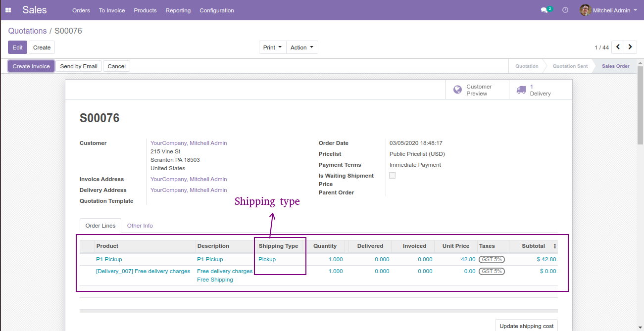Open the To Invoice menu
The height and width of the screenshot is (331, 644).
click(112, 10)
